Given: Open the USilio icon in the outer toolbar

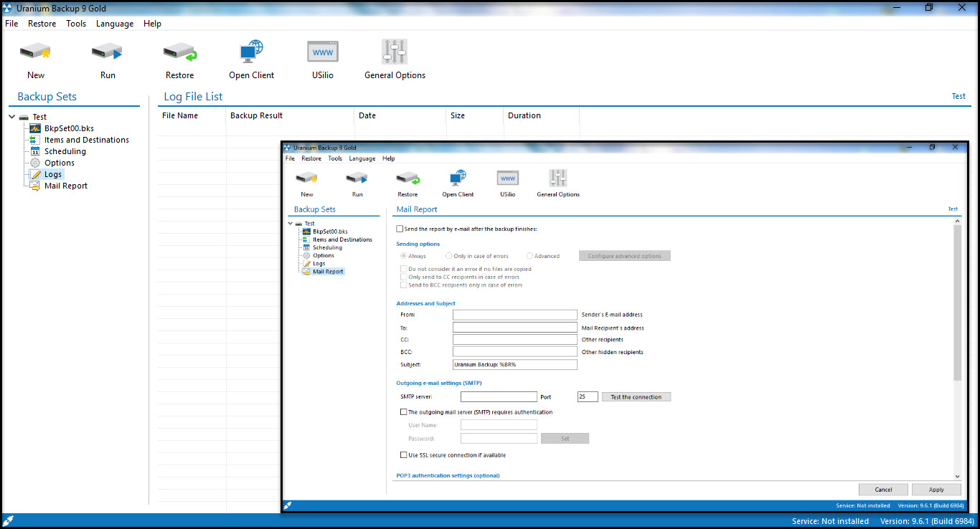Looking at the screenshot, I should pyautogui.click(x=323, y=52).
